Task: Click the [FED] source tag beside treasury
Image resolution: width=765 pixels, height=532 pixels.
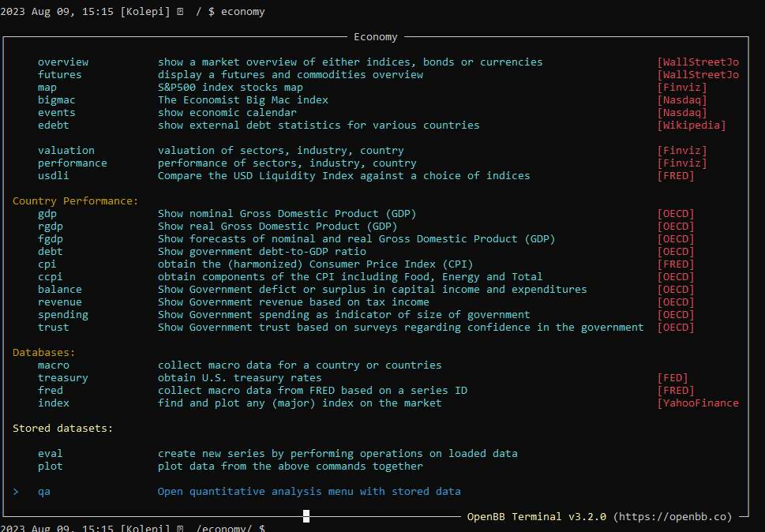Action: pyautogui.click(x=673, y=378)
